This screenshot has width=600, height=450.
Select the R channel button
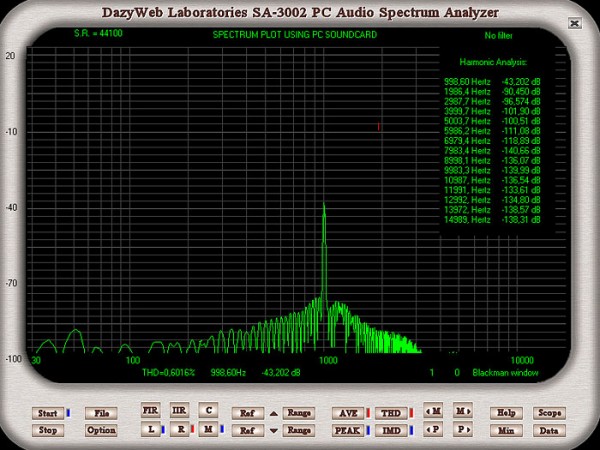click(178, 429)
